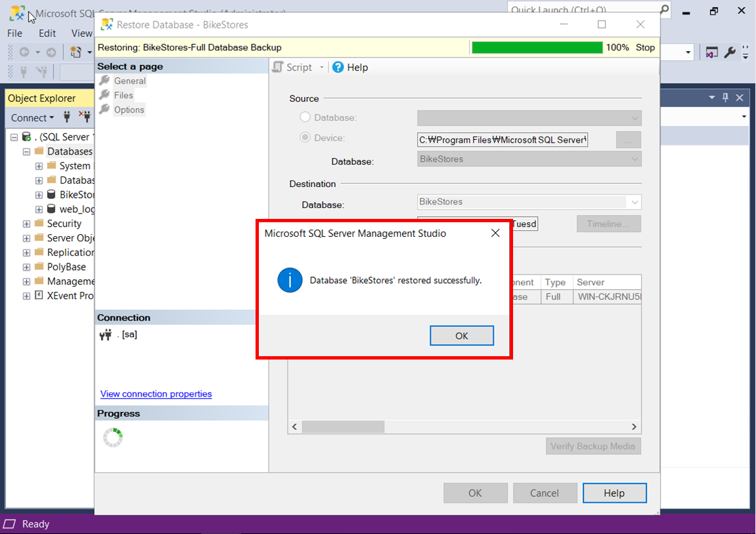Click the Timeline button
The height and width of the screenshot is (534, 756).
(x=609, y=224)
